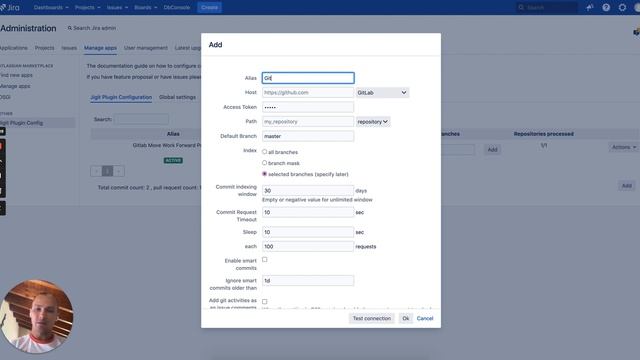Click the Path input field
Screen dimensions: 640x360
[x=308, y=122]
